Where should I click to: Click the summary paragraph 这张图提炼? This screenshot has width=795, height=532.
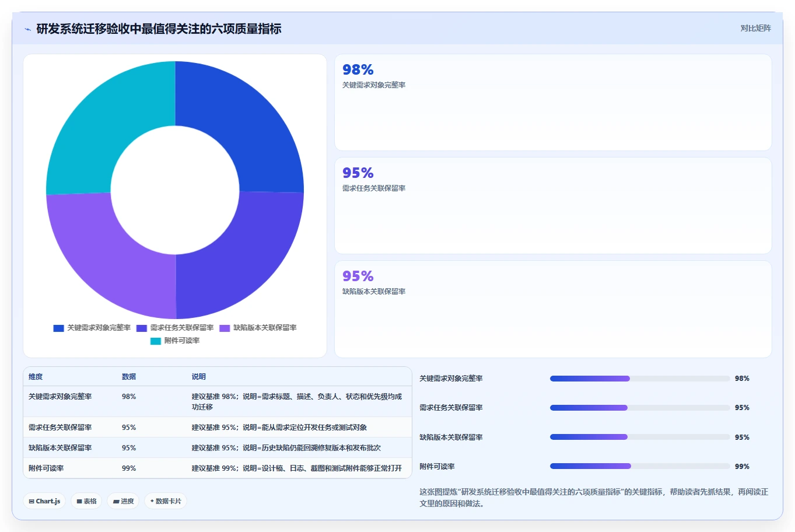[x=594, y=498]
